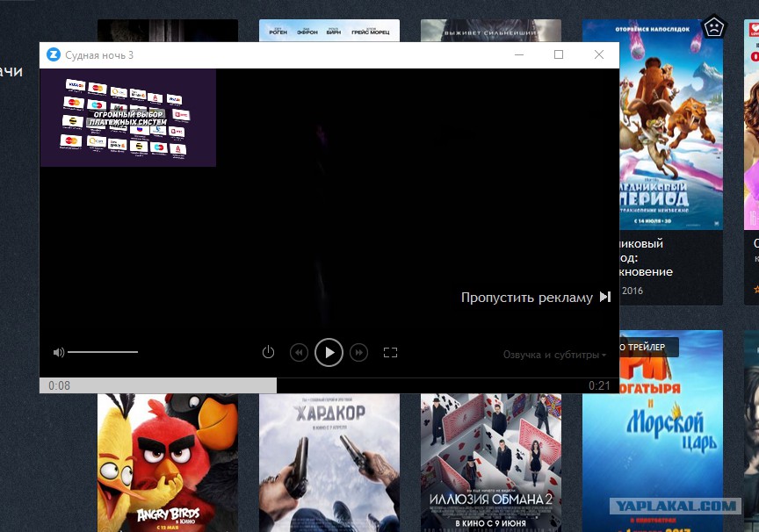Adjust the volume slider line
Viewport: 759px width, 532px height.
103,352
